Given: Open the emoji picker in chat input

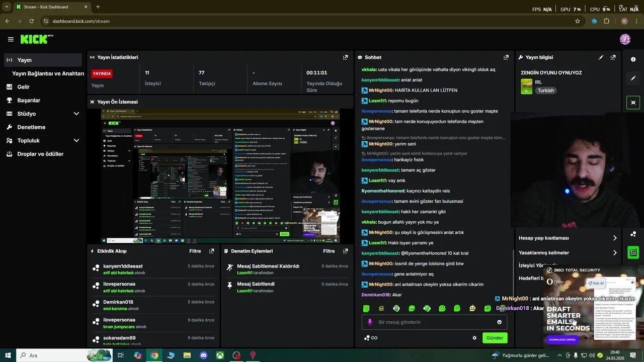Looking at the screenshot, I should click(499, 322).
